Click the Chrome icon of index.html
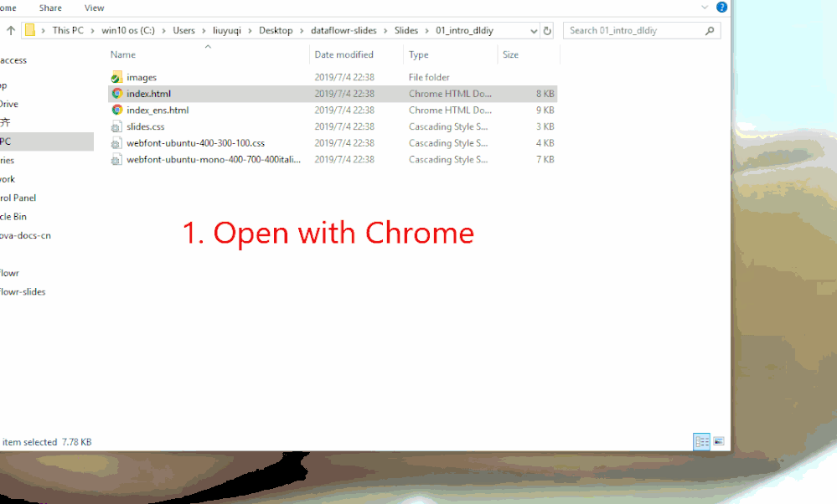The image size is (837, 504). coord(117,93)
